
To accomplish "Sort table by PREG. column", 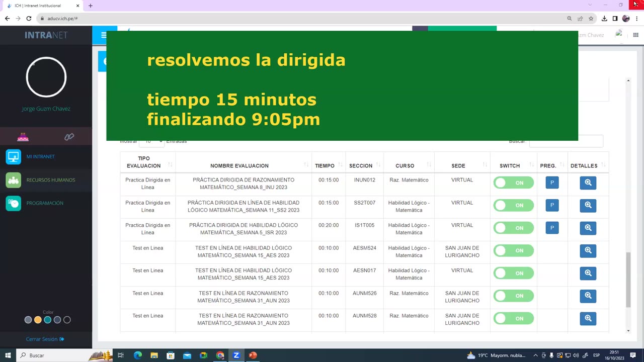I will click(552, 162).
